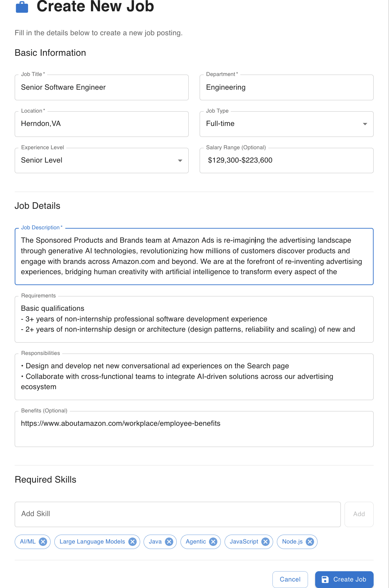The width and height of the screenshot is (389, 588).
Task: Remove the AI/ML skill chip
Action: point(43,541)
